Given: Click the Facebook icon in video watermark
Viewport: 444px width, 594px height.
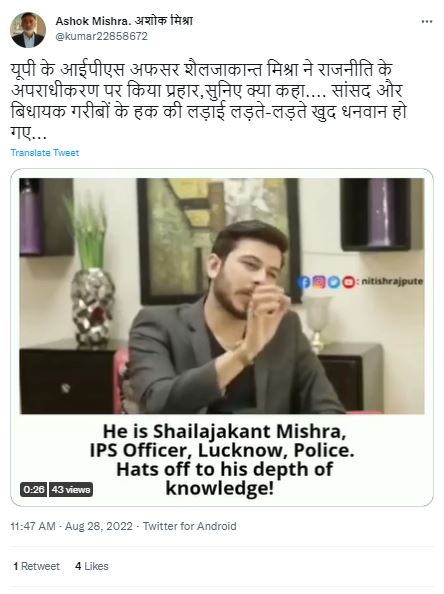Looking at the screenshot, I should [x=303, y=282].
